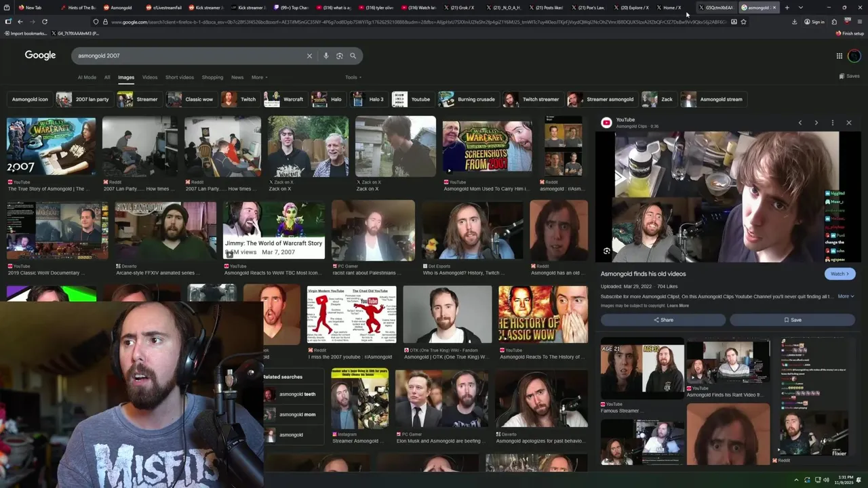Select the Asmongold icon filter chip
Viewport: 868px width, 488px height.
(x=29, y=99)
